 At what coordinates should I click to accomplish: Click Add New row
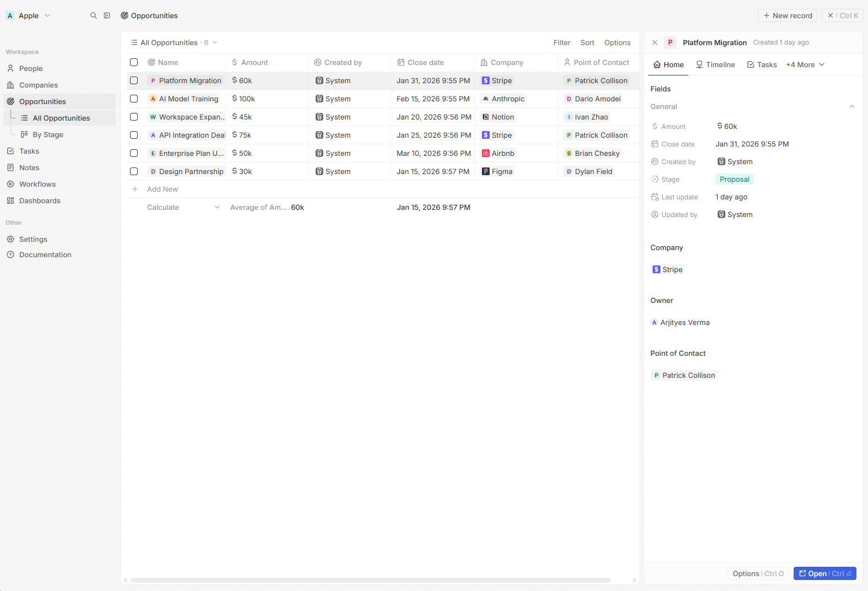coord(162,189)
